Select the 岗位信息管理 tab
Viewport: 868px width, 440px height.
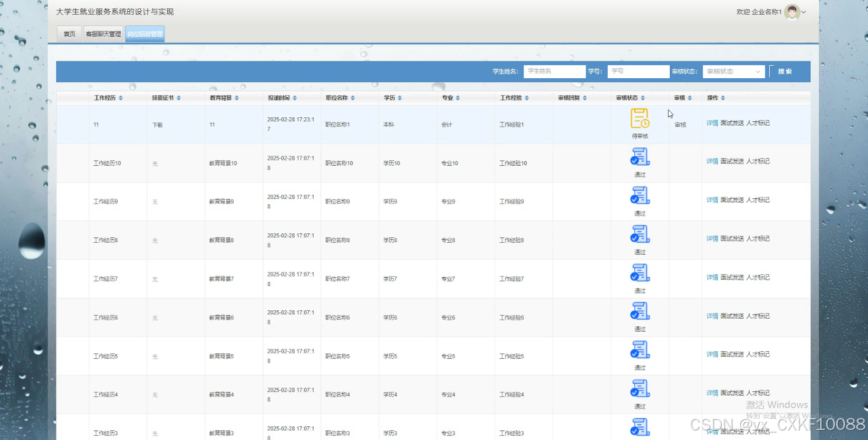(x=145, y=34)
